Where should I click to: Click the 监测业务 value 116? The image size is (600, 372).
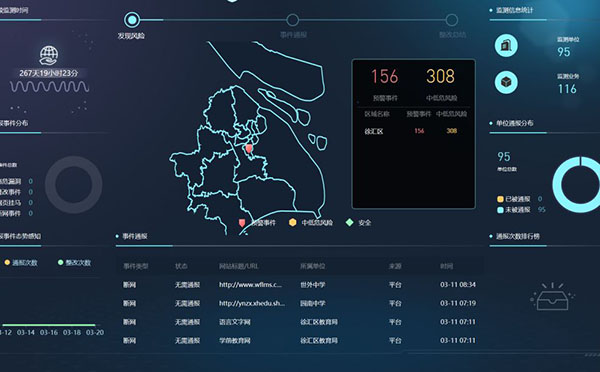point(567,89)
